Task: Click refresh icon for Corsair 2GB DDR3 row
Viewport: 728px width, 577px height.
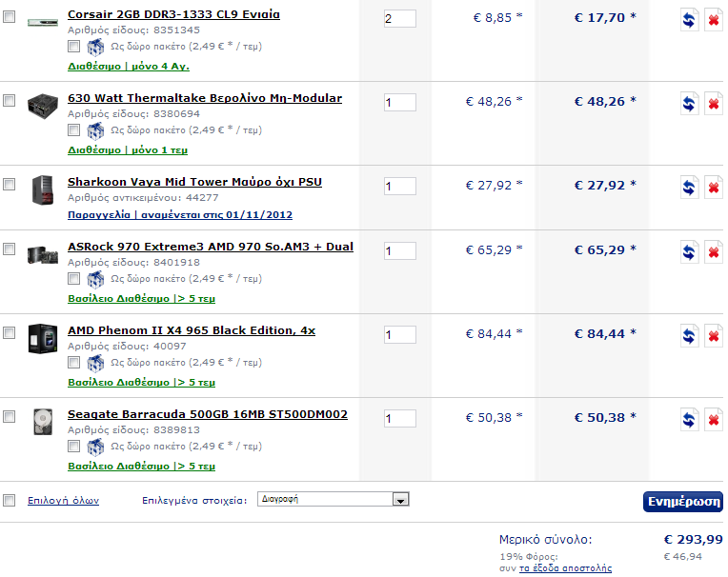Action: pyautogui.click(x=690, y=19)
